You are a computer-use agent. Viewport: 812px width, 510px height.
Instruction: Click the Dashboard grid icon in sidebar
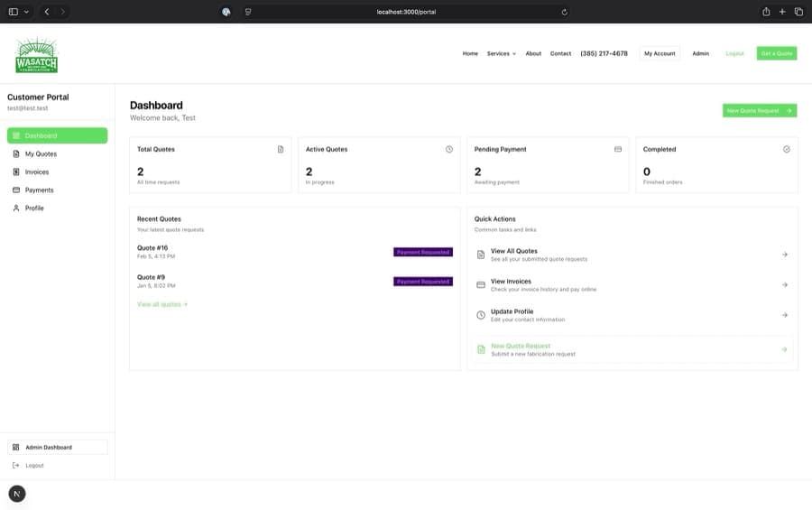(x=16, y=135)
